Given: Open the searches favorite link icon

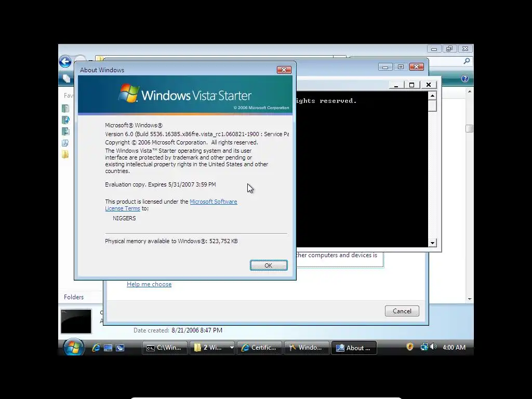Looking at the screenshot, I should pos(65,143).
